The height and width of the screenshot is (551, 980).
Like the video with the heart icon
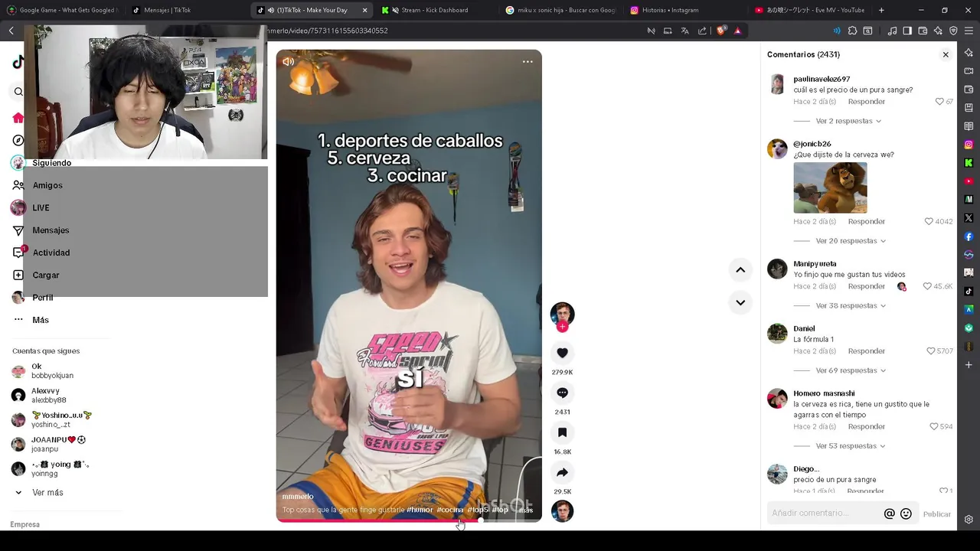[x=562, y=353]
